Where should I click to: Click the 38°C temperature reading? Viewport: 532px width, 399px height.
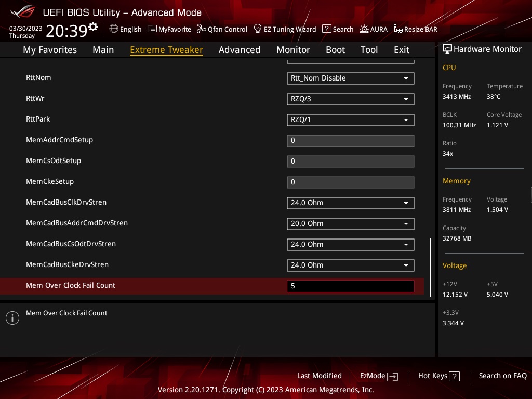point(494,97)
